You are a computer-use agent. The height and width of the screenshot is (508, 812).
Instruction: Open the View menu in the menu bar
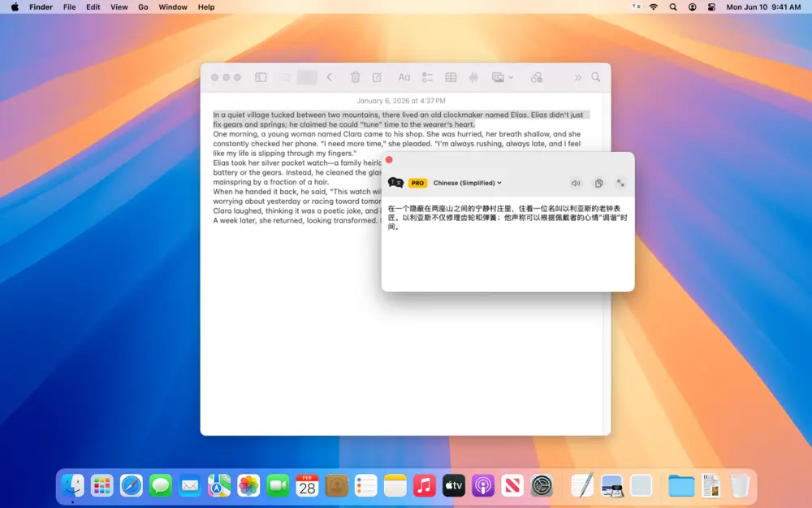tap(119, 7)
